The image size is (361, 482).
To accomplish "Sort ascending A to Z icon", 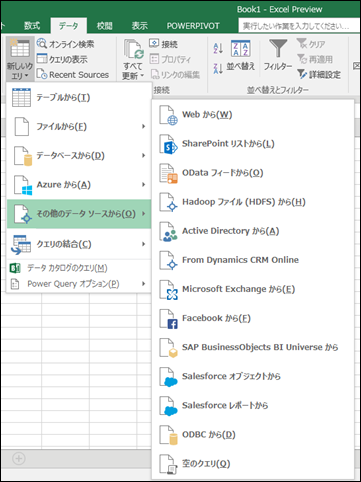I will 218,49.
